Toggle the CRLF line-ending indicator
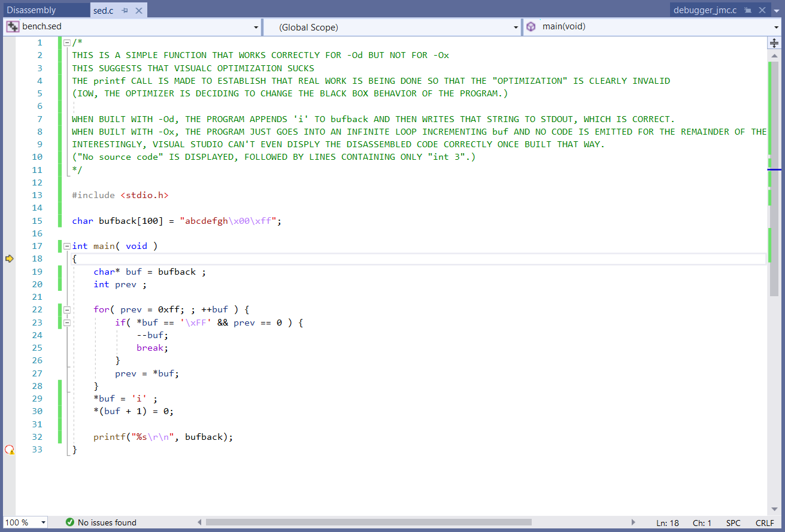This screenshot has width=785, height=532. [765, 522]
